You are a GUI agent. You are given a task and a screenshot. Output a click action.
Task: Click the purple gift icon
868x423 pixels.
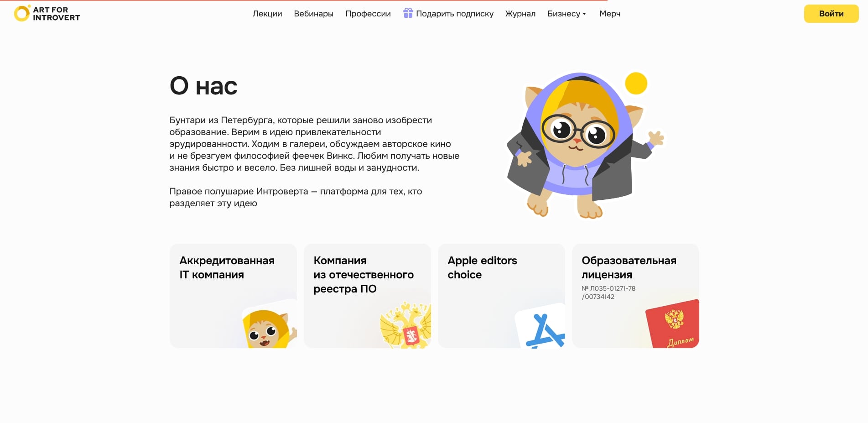tap(408, 13)
